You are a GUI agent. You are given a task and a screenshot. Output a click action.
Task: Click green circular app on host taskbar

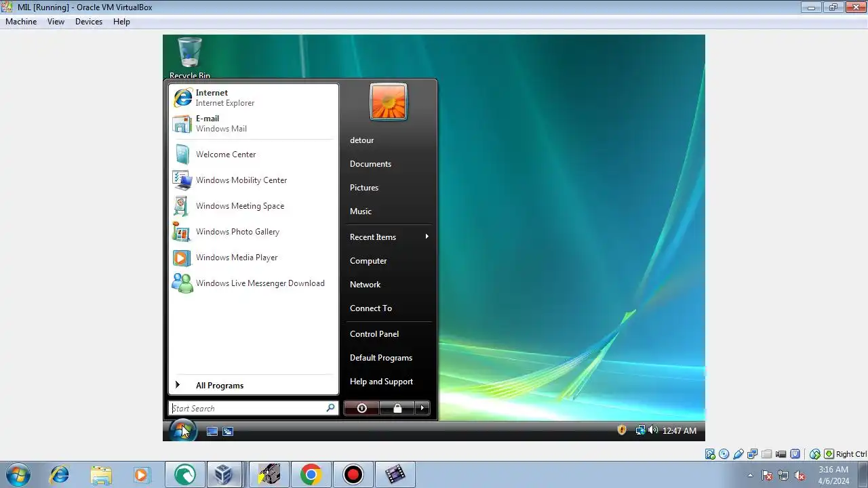coord(184,474)
